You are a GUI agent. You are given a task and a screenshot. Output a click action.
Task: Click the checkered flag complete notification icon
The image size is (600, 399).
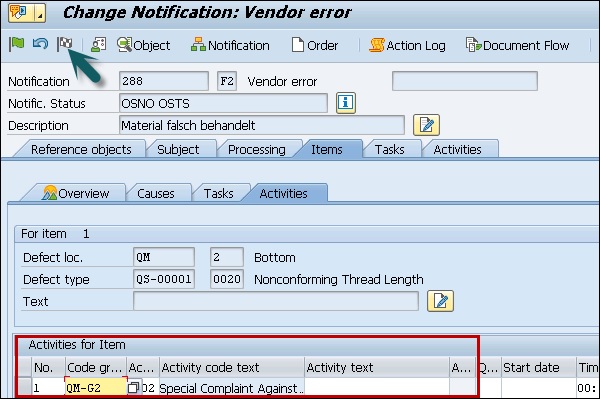coord(65,44)
